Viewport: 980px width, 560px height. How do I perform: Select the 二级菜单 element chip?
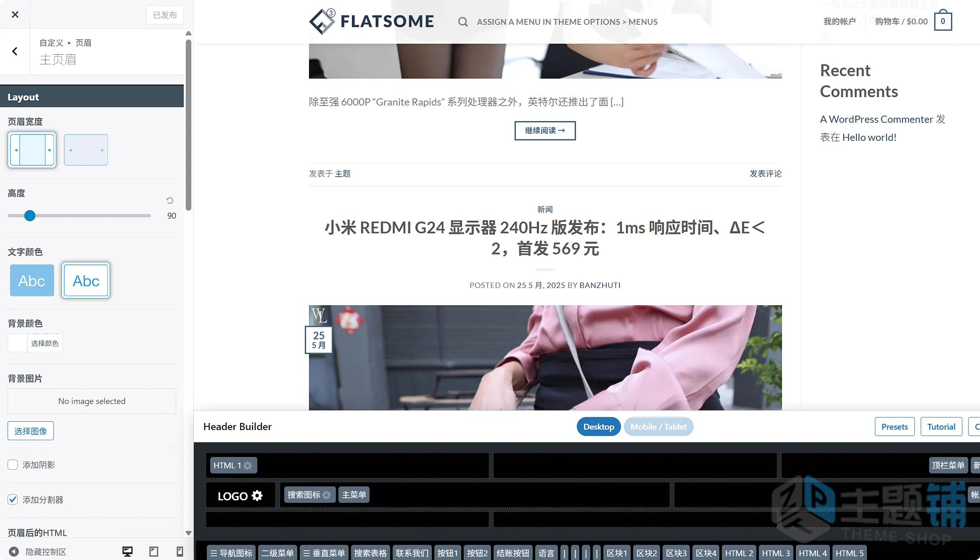point(277,553)
